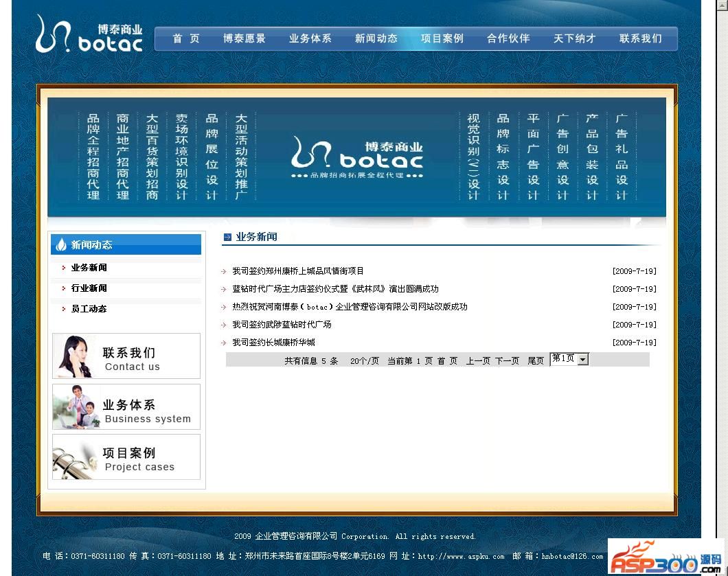Image resolution: width=728 pixels, height=576 pixels.
Task: Click the arrow bullet beside sidebar 业务新闻
Action: [x=64, y=268]
